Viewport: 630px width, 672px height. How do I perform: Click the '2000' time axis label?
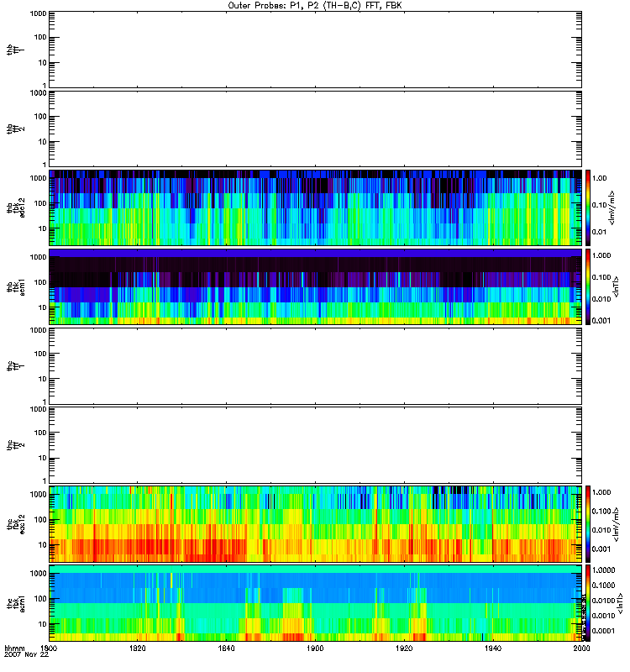pos(581,648)
